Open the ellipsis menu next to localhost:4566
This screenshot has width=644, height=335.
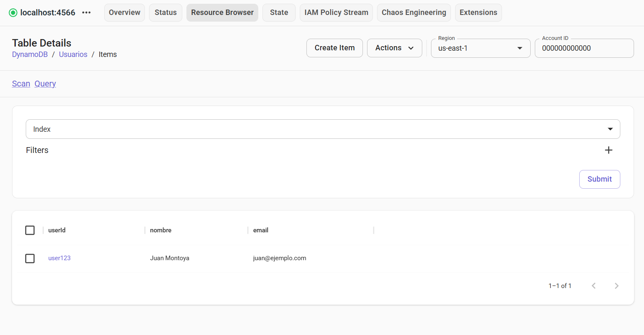(x=86, y=12)
